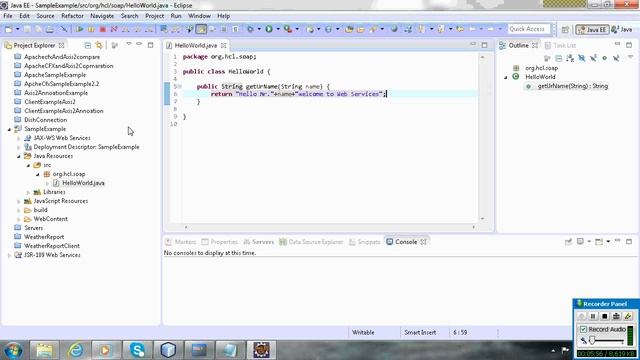This screenshot has width=640, height=360.
Task: Expand the Libraries node
Action: (29, 192)
